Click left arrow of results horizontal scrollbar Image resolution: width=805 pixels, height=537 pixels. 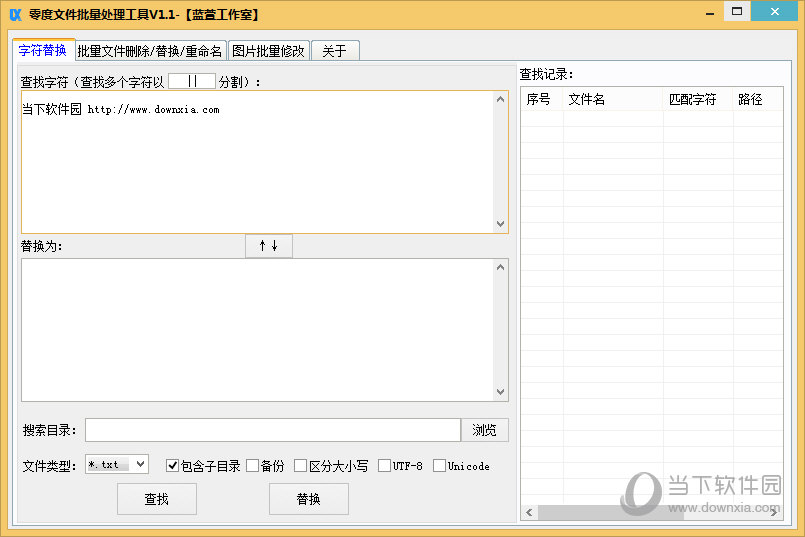tap(529, 513)
